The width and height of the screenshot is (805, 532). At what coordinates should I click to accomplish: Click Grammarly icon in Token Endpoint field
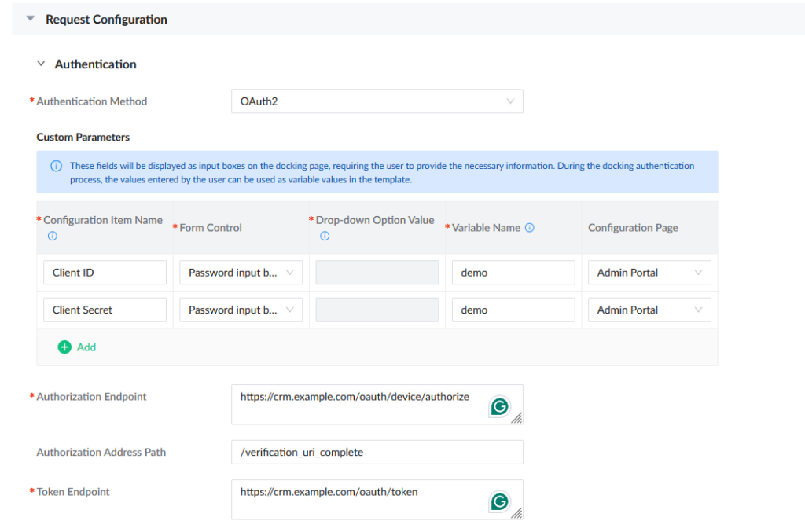(x=499, y=501)
